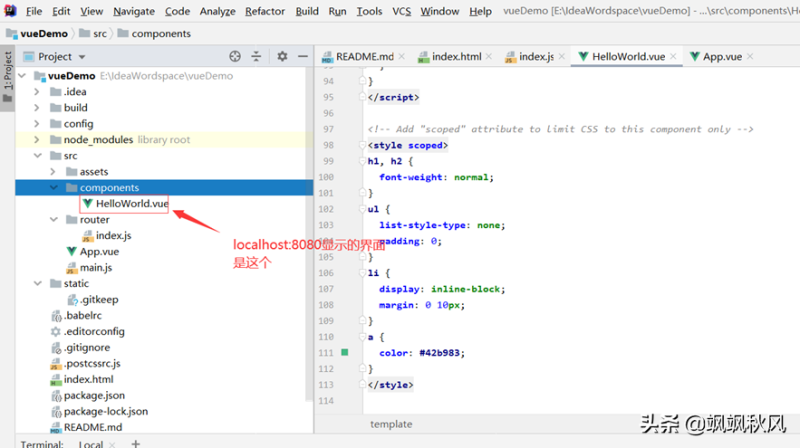Click the locate/scroll-from-source target icon

[235, 57]
